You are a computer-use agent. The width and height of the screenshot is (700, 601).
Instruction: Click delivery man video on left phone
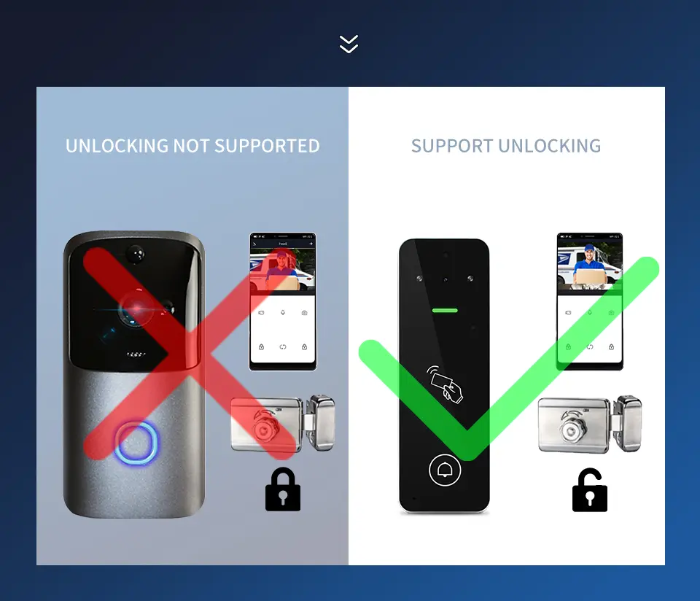(283, 270)
